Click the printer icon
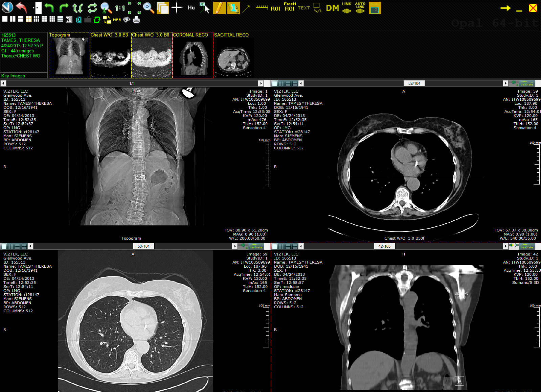Screen dimensions: 541x392 136,20
